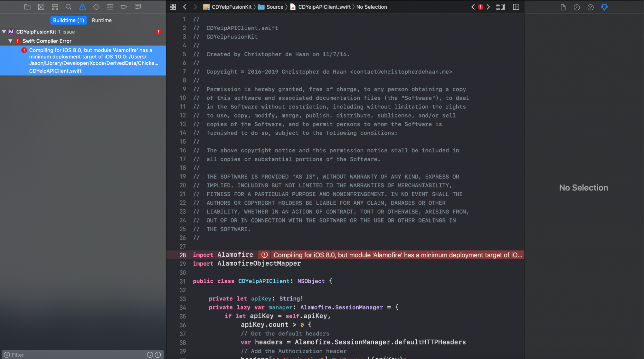Screen dimensions: 644x359
Task: Click line number 28 in gutter
Action: click(x=183, y=255)
